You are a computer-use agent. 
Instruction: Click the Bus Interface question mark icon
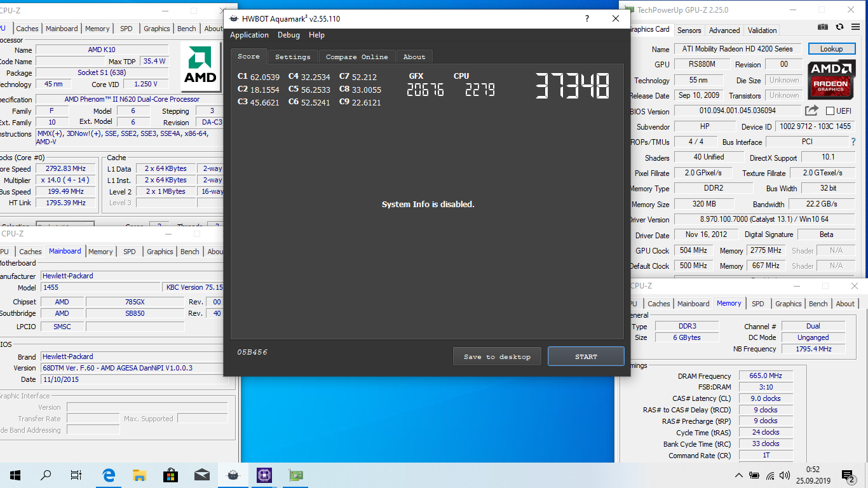pyautogui.click(x=853, y=142)
